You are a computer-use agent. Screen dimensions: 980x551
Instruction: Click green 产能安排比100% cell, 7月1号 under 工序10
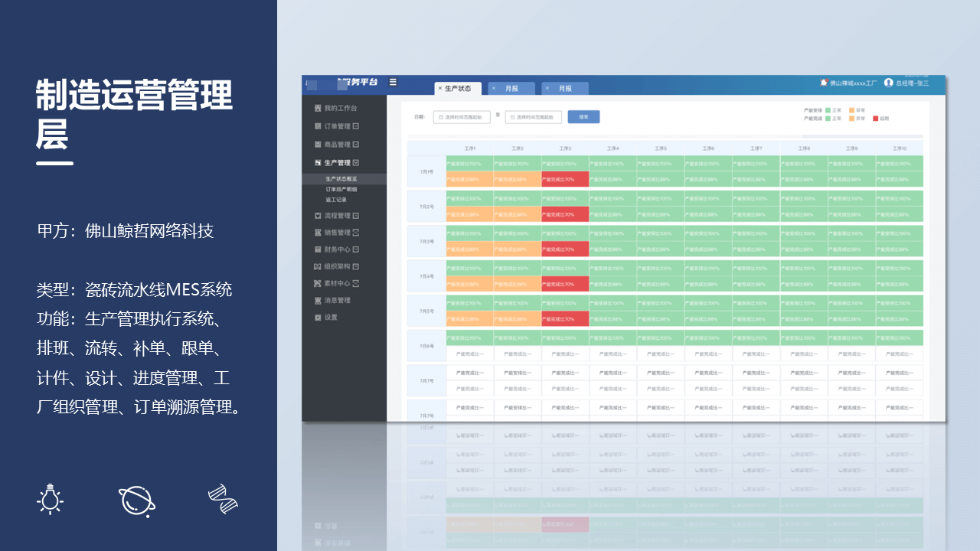(899, 164)
